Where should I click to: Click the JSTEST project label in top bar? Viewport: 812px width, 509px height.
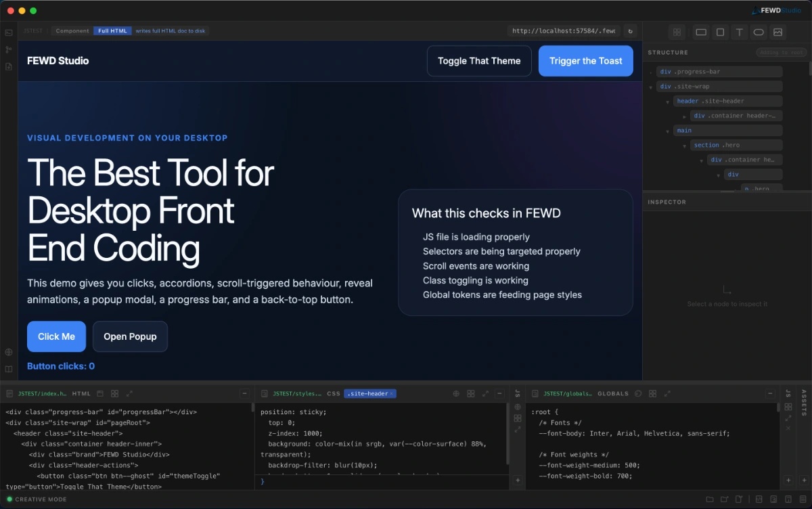pos(33,31)
